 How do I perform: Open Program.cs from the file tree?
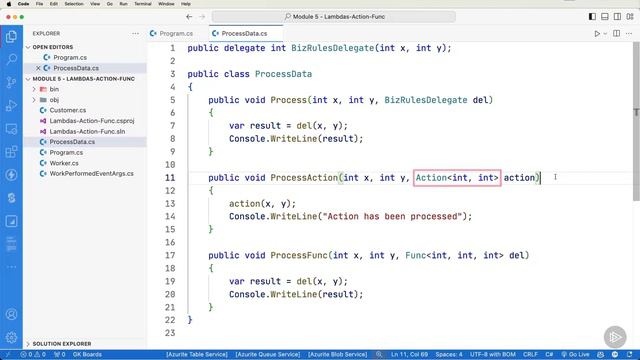tap(66, 152)
